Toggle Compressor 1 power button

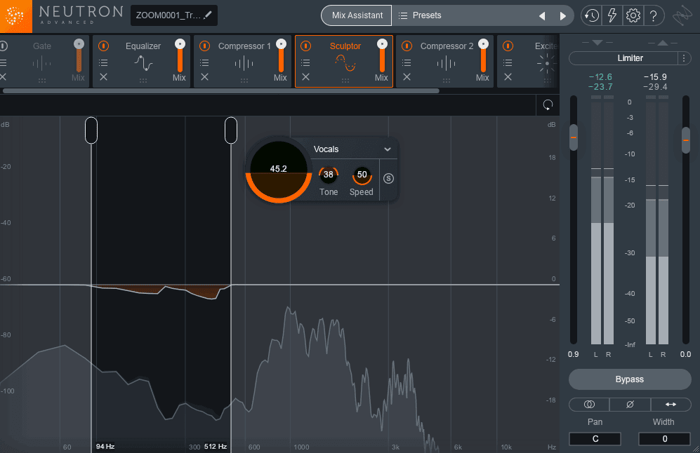[204, 46]
